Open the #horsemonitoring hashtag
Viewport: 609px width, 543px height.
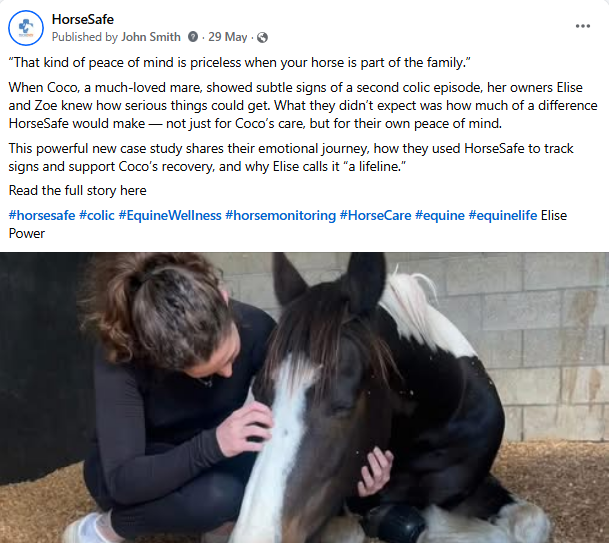280,215
